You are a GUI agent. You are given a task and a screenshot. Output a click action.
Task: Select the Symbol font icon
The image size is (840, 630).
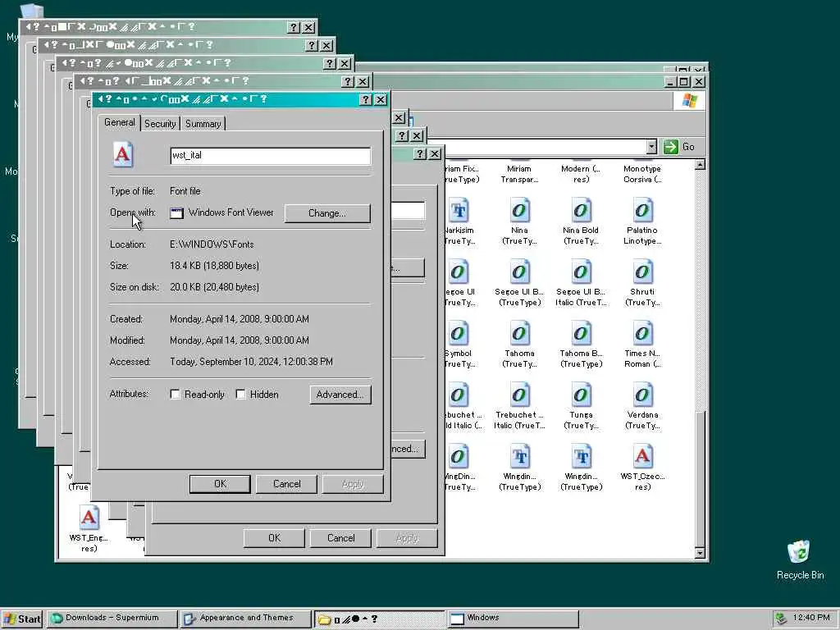(459, 334)
